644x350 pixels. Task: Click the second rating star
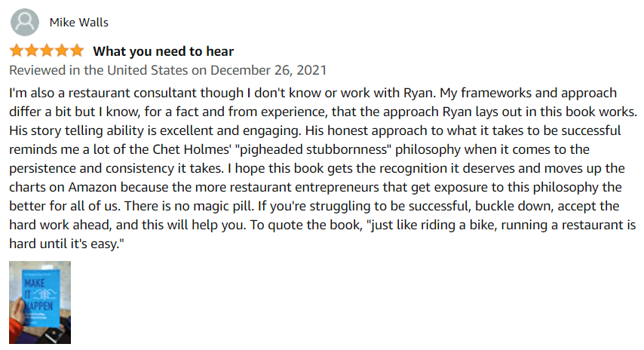32,51
